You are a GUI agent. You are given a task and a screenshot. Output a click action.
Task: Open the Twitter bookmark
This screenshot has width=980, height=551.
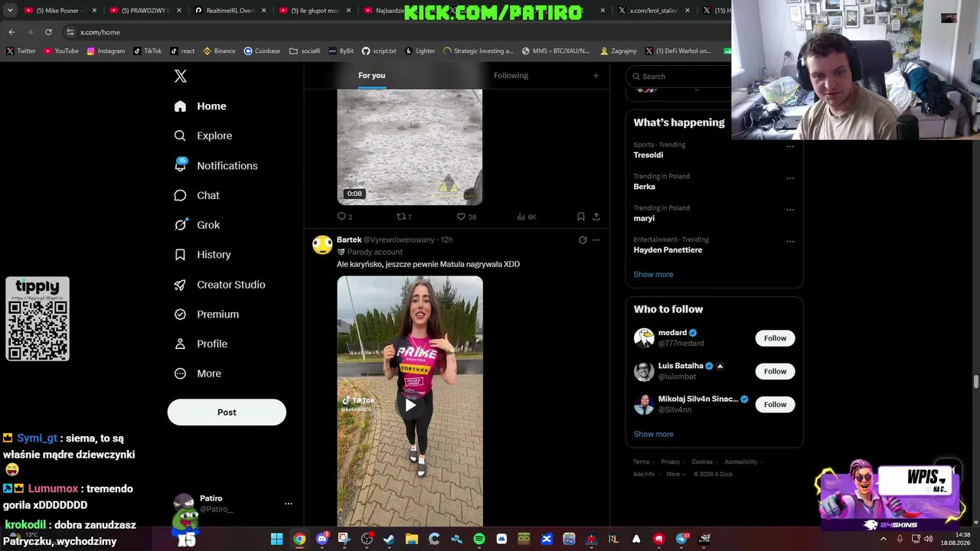point(21,51)
